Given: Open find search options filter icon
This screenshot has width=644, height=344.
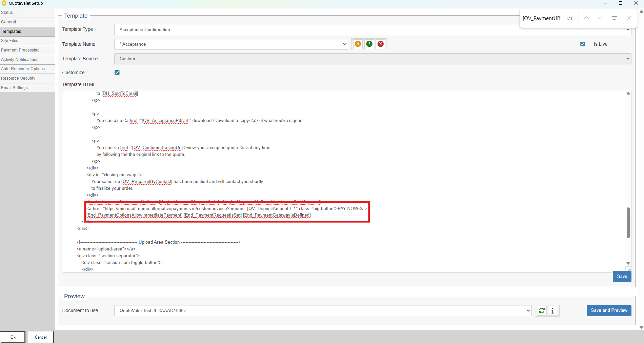Looking at the screenshot, I should (x=614, y=18).
